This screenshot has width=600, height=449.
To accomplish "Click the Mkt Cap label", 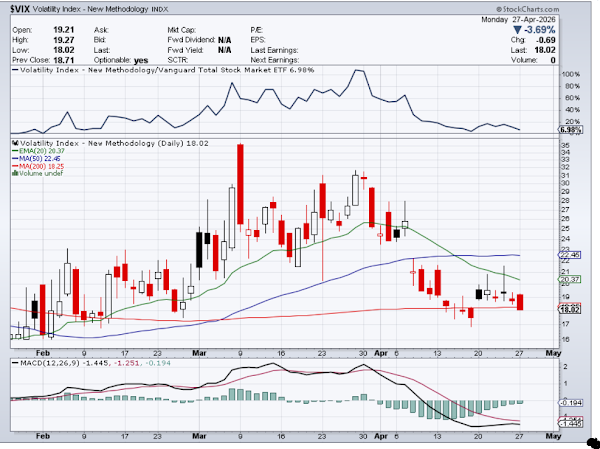I will coord(182,30).
